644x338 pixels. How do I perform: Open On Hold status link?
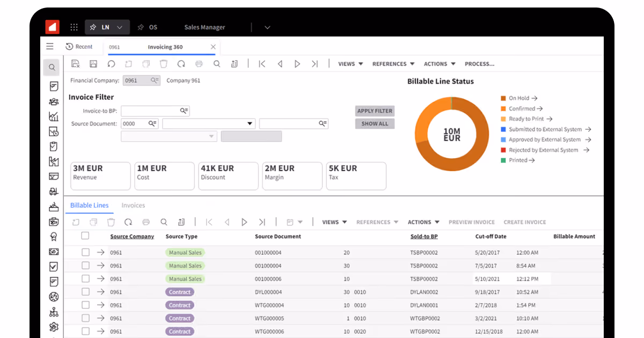[523, 98]
